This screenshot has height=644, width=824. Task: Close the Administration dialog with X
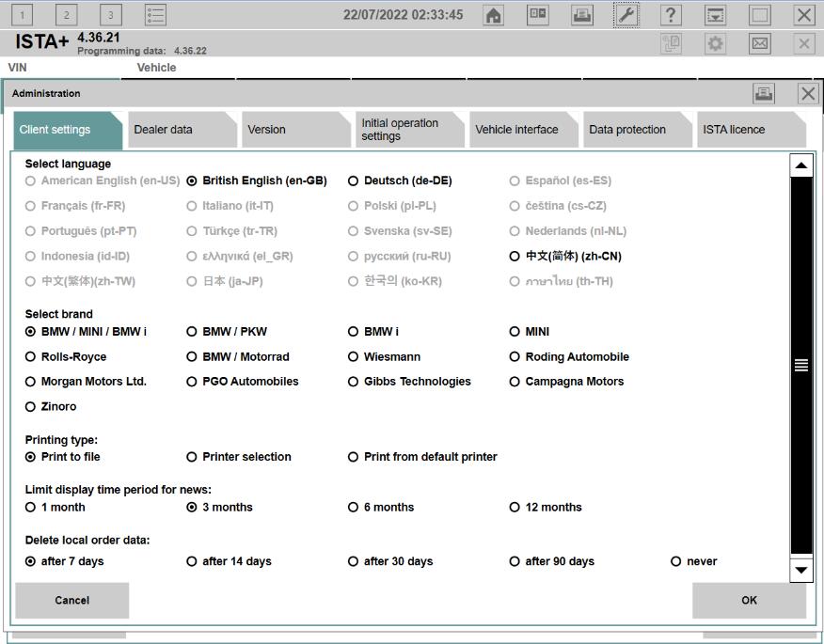pos(808,93)
